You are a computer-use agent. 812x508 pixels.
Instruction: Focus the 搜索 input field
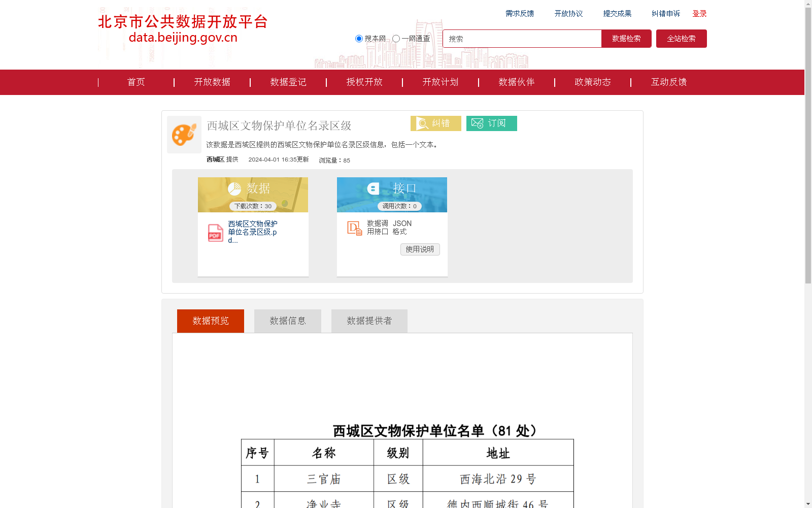point(522,39)
